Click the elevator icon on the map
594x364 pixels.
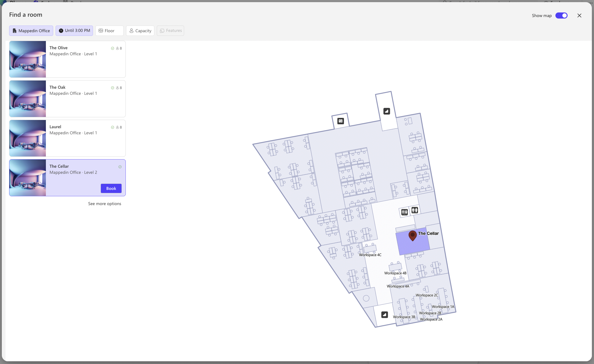(341, 121)
